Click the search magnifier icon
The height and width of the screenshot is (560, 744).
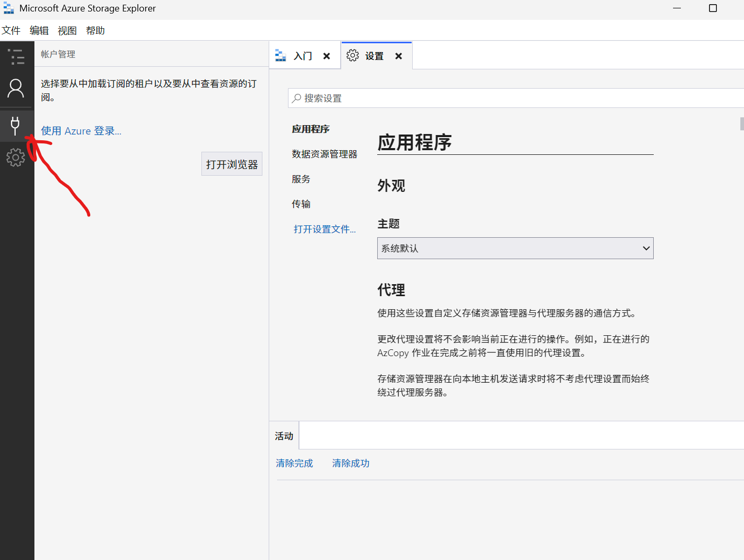tap(296, 98)
